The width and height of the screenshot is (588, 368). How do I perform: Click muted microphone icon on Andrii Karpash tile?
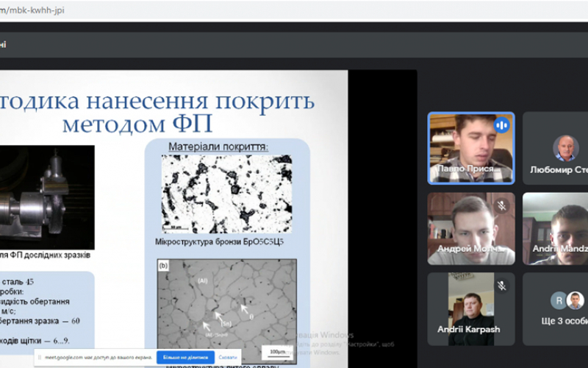point(502,286)
